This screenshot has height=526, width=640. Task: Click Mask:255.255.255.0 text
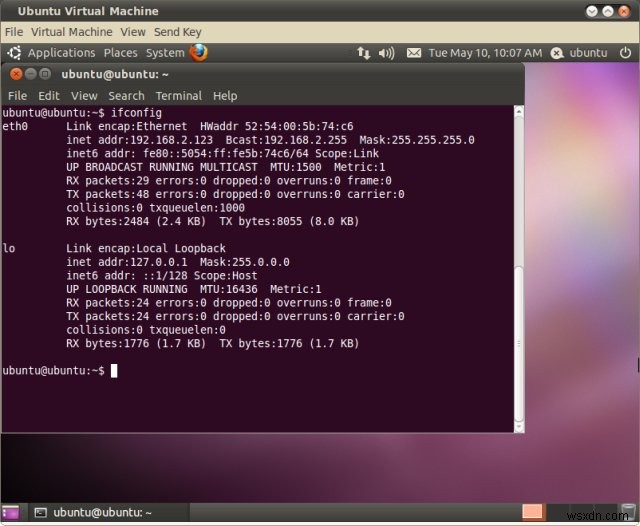pos(417,140)
